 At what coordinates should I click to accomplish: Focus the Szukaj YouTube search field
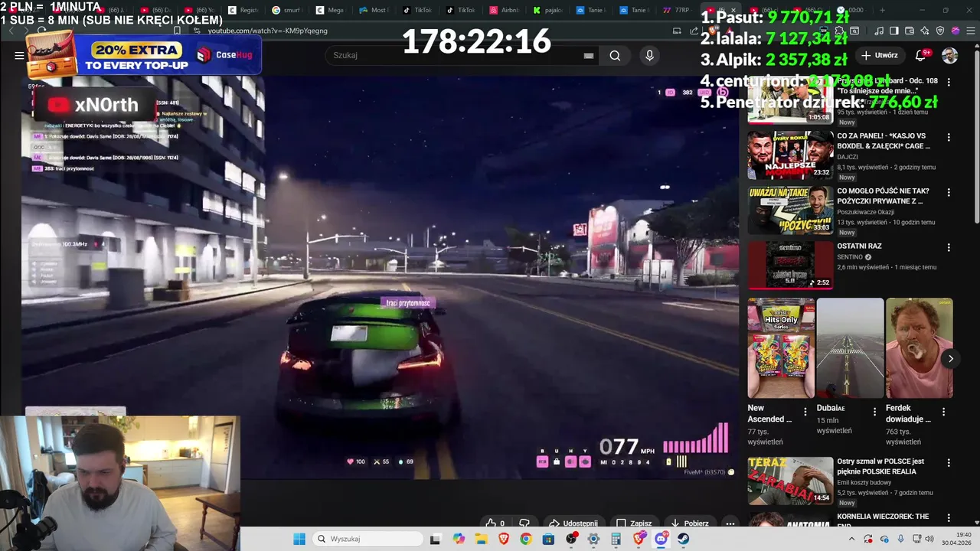[463, 55]
